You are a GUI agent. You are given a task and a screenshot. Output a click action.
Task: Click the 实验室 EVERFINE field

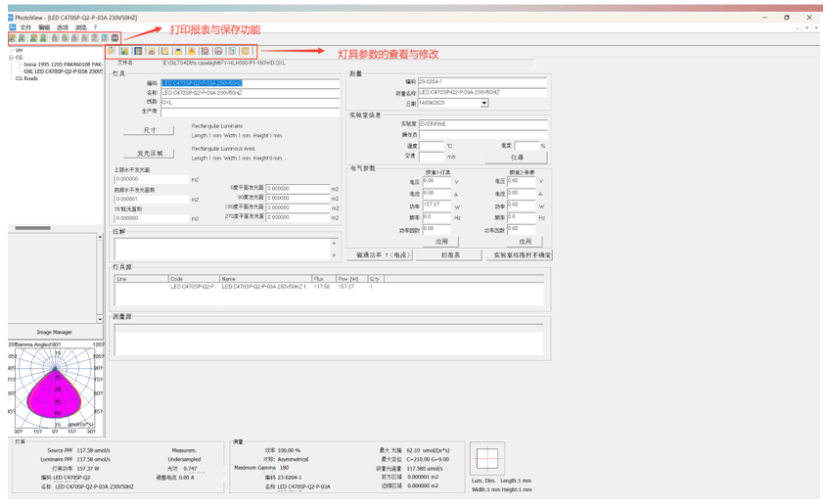pyautogui.click(x=483, y=124)
